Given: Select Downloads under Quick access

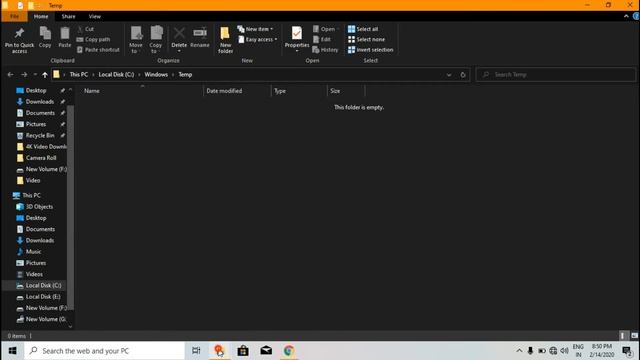Looking at the screenshot, I should pyautogui.click(x=40, y=102).
